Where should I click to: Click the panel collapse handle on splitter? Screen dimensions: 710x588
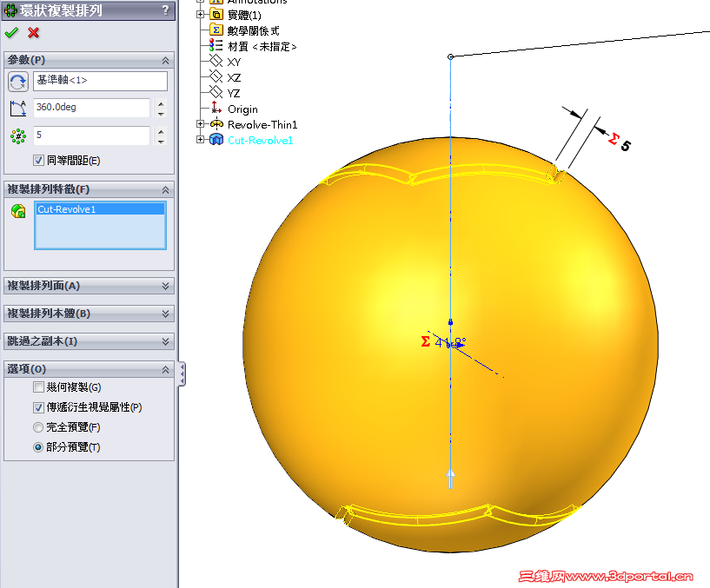tap(182, 373)
